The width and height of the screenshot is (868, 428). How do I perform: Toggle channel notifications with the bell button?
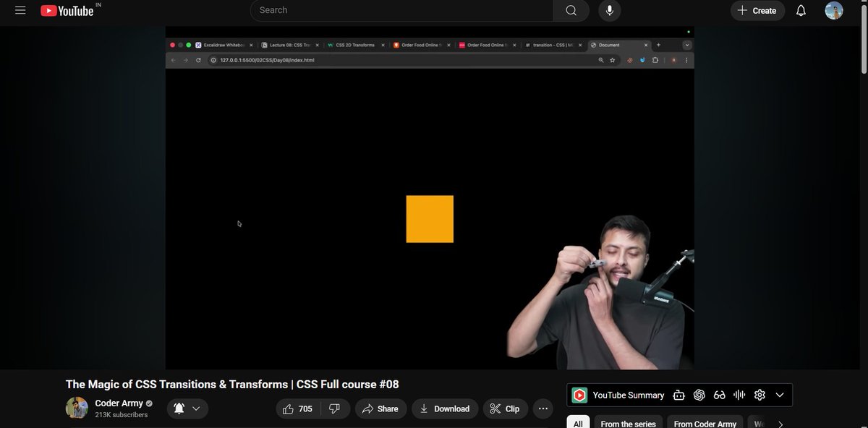177,408
